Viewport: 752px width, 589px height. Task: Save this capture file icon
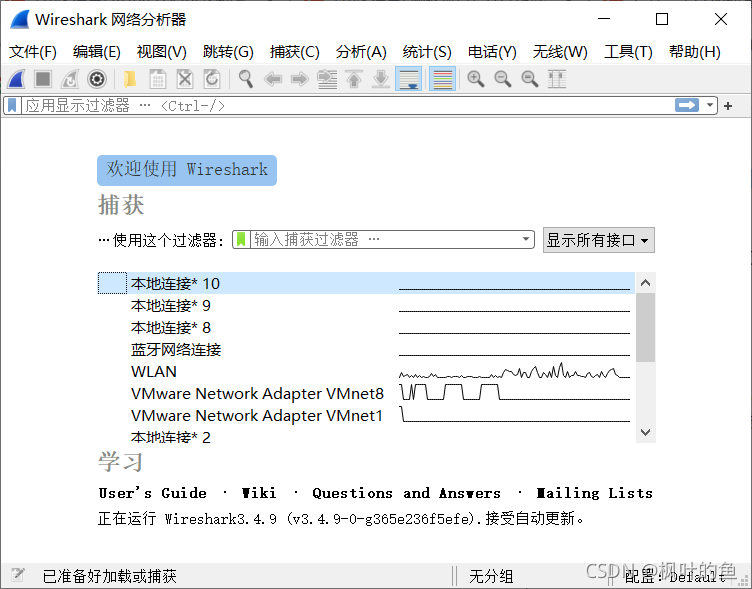[157, 79]
